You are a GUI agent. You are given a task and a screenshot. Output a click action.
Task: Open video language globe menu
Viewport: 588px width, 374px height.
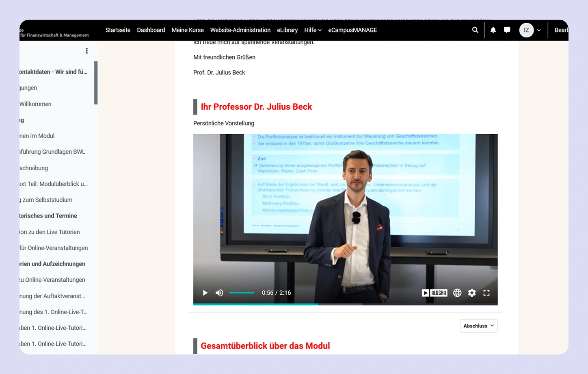point(457,293)
